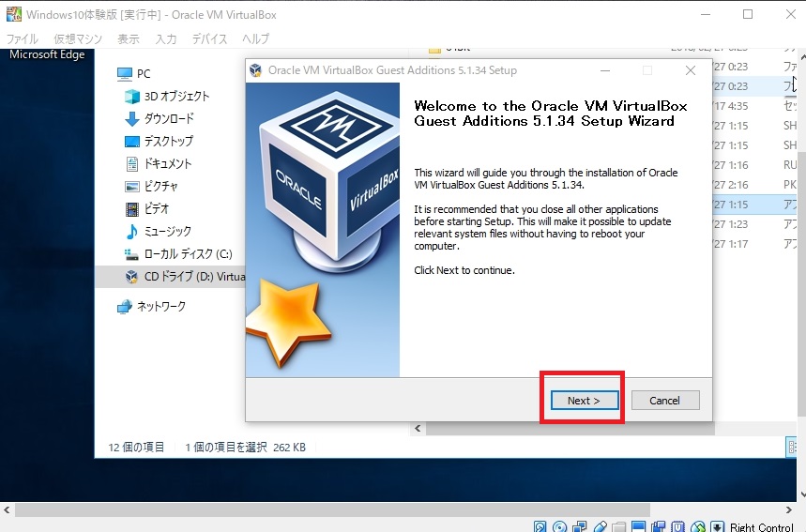Image resolution: width=806 pixels, height=532 pixels.
Task: Minimize the Guest Additions setup dialog
Action: [605, 70]
